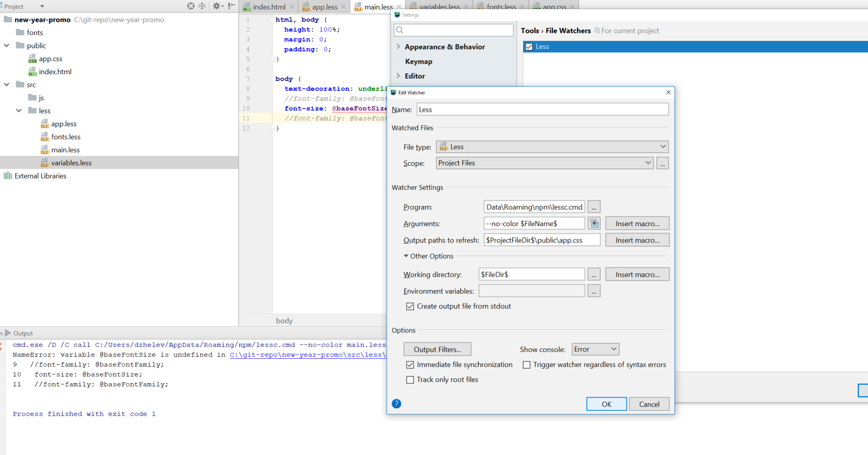Toggle Immediate file synchronization checkbox
This screenshot has height=455, width=868.
click(410, 365)
